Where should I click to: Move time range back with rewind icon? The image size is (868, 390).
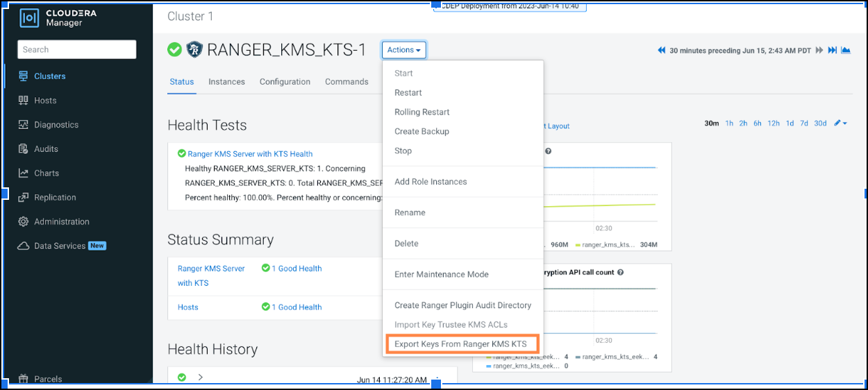click(x=661, y=51)
